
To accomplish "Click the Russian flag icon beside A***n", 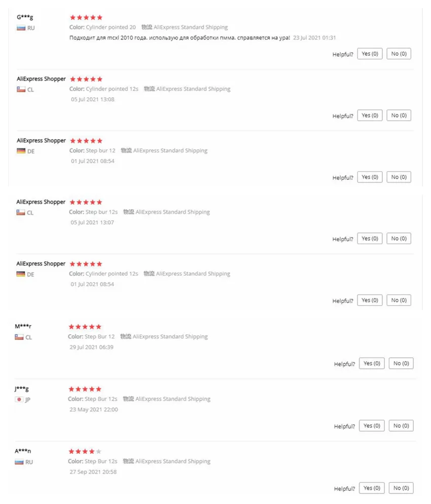I will [x=19, y=462].
